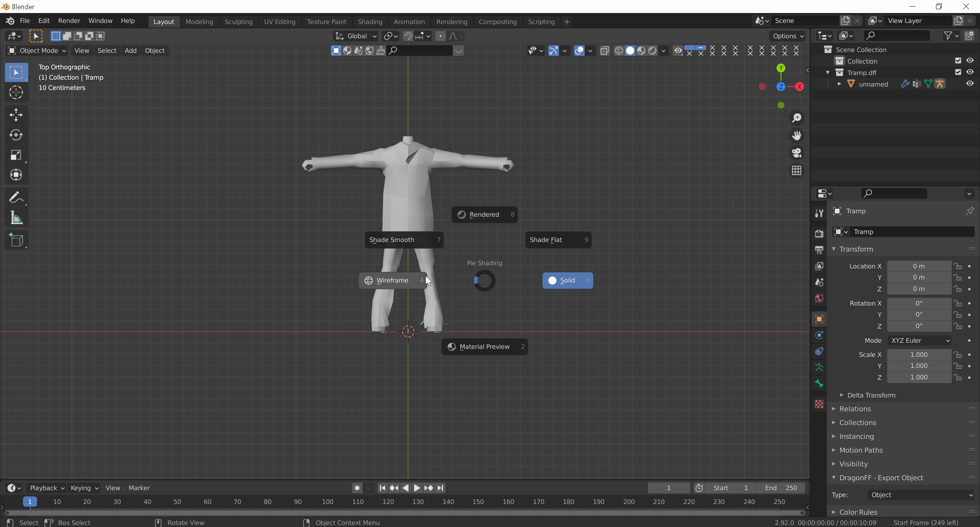Uncheck the Collection exclude checkbox
Image resolution: width=980 pixels, height=527 pixels.
pos(958,61)
